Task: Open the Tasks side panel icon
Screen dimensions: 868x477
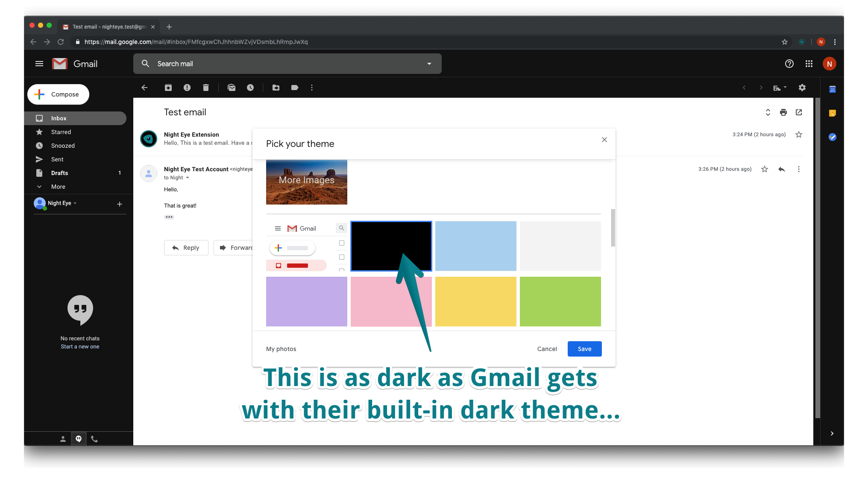Action: (x=833, y=137)
